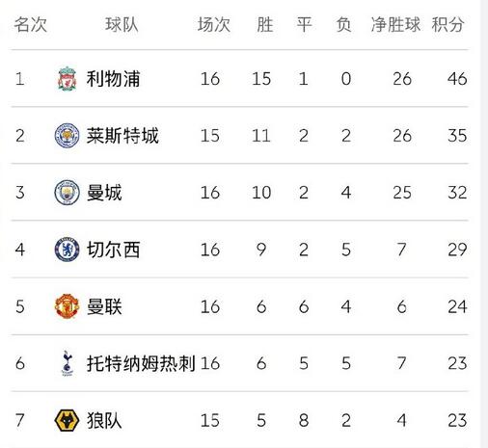Select 切尔西 team name

click(113, 250)
